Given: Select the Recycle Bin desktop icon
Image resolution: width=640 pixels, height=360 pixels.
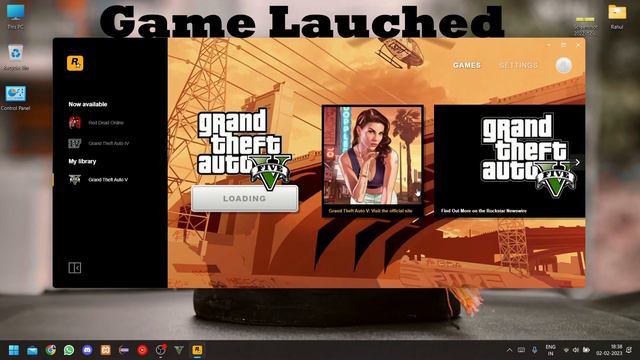Looking at the screenshot, I should 16,58.
